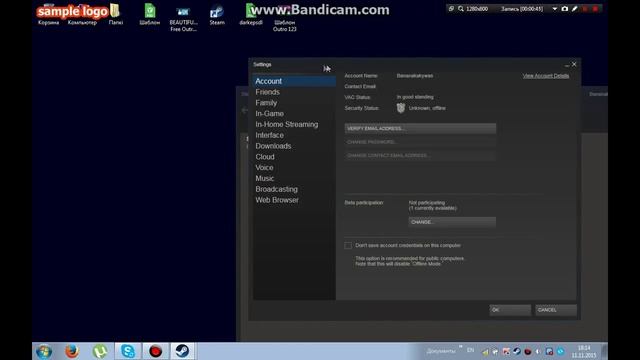The image size is (640, 360).
Task: Switch to Steam in the taskbar
Action: pyautogui.click(x=182, y=351)
